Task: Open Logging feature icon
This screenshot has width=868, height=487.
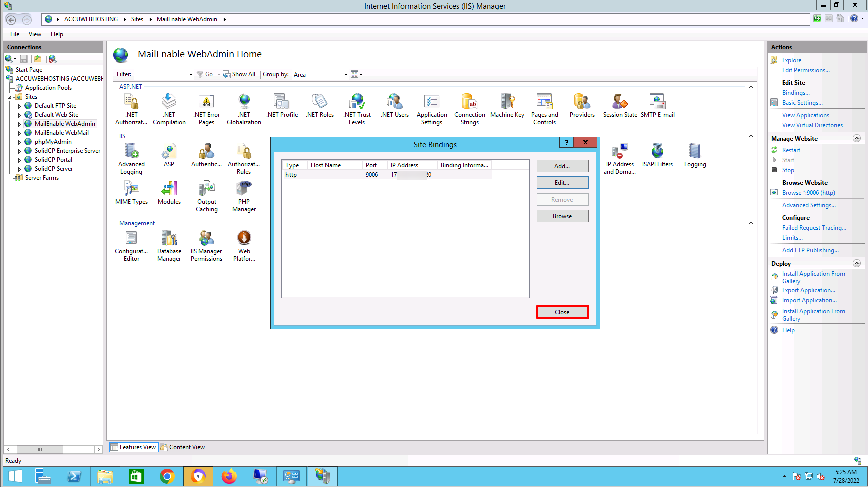Action: [x=695, y=155]
